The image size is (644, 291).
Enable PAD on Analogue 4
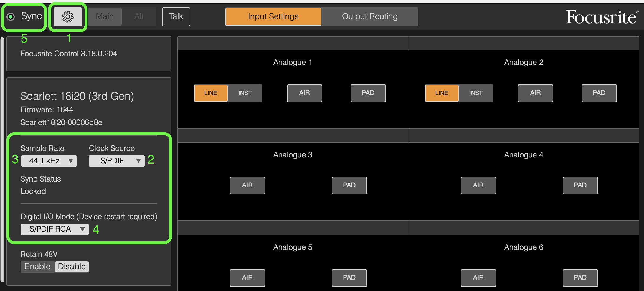580,185
